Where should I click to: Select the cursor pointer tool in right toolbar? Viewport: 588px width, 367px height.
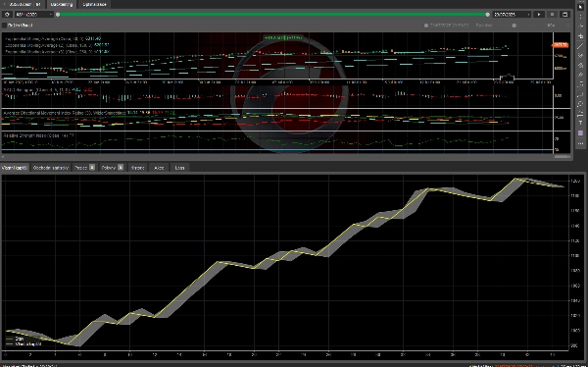(x=580, y=7)
